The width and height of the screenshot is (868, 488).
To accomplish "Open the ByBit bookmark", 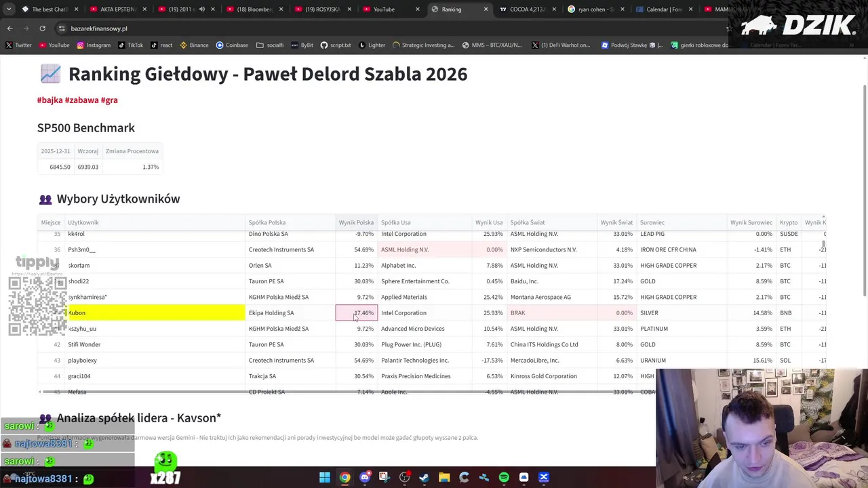I will click(x=302, y=45).
